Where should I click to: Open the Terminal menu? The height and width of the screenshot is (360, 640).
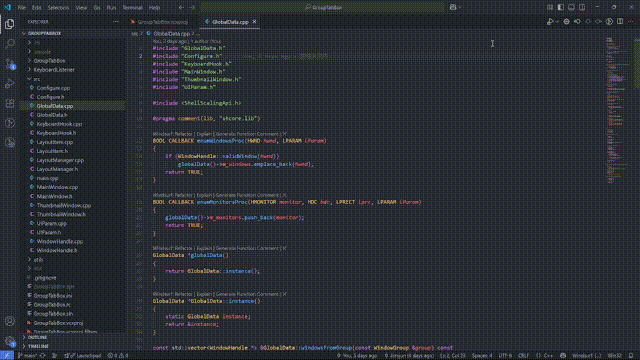tap(133, 7)
